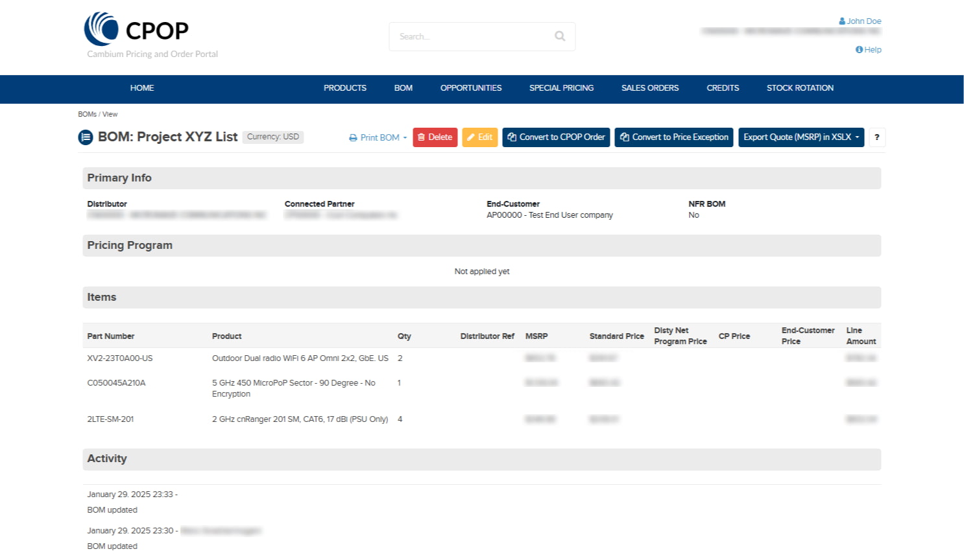Select OPPORTUNITIES in the navigation bar
The width and height of the screenshot is (964, 560).
[471, 88]
